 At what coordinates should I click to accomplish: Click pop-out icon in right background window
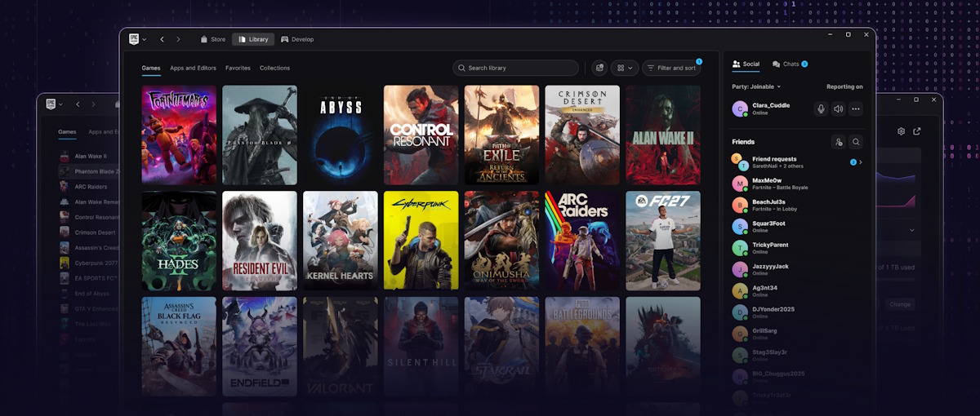[x=917, y=131]
